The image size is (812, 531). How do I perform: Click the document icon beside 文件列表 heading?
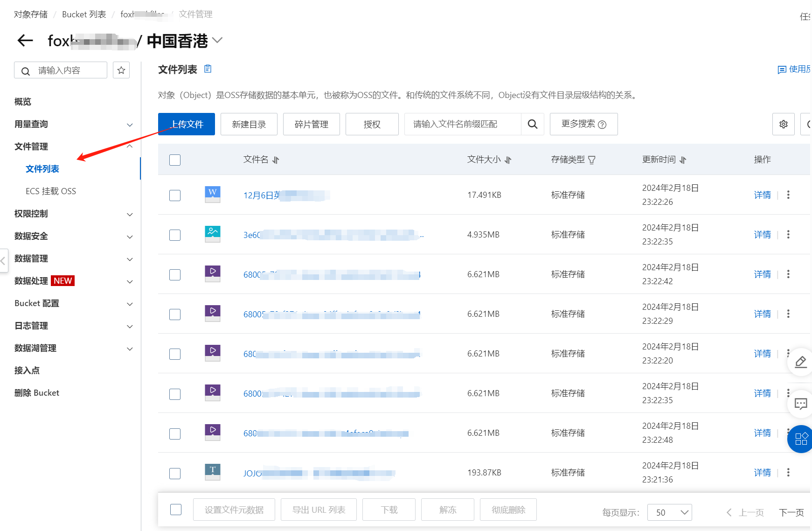pyautogui.click(x=208, y=69)
